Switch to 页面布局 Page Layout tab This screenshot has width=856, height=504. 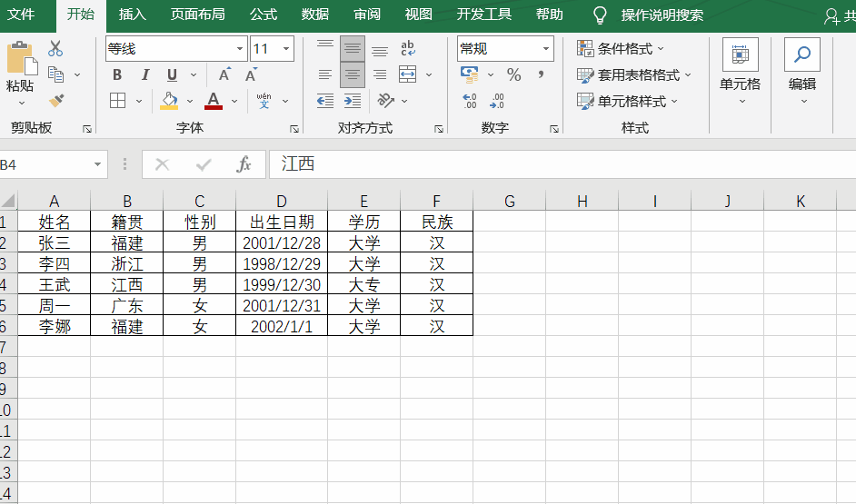click(197, 15)
